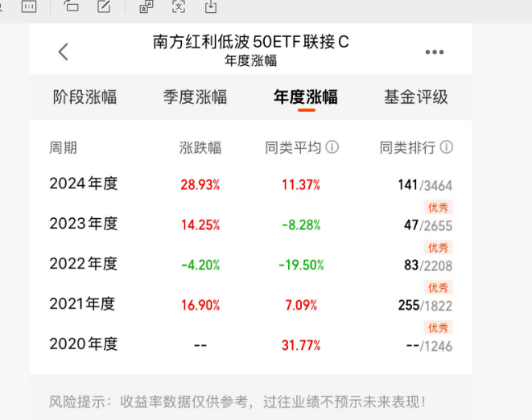Click the -- return value for 2020年度
Screen dimensions: 532x420
coord(200,345)
